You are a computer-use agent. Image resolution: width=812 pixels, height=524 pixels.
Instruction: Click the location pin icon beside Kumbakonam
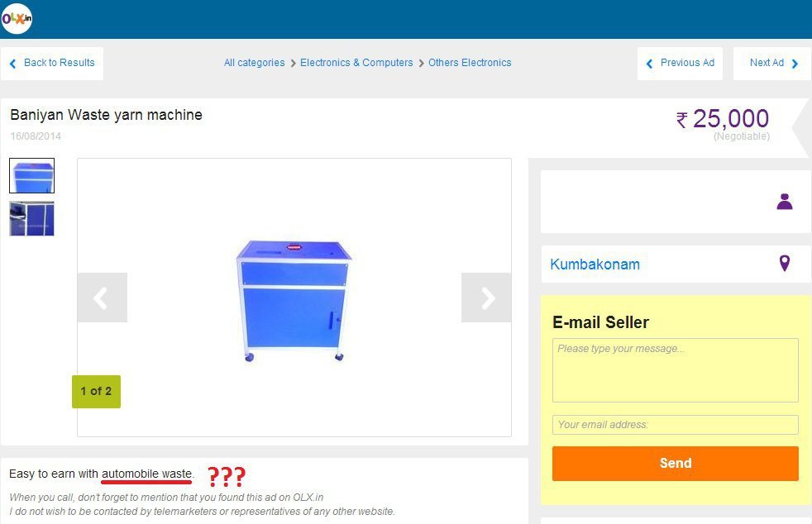pyautogui.click(x=785, y=263)
